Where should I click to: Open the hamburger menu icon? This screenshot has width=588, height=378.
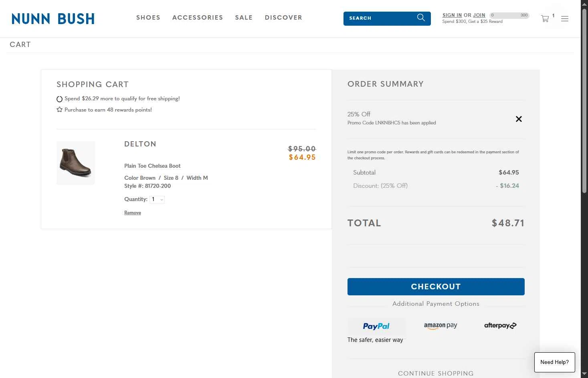click(x=564, y=18)
